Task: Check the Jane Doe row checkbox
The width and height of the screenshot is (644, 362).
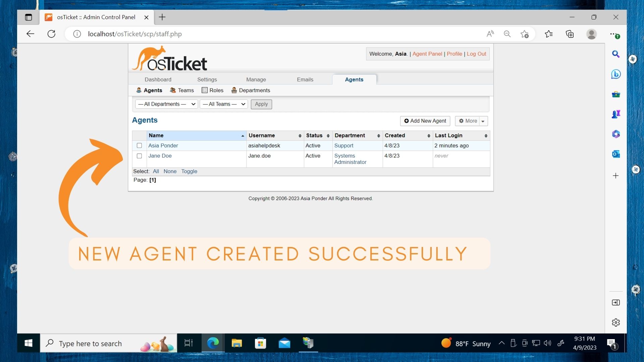Action: click(139, 156)
